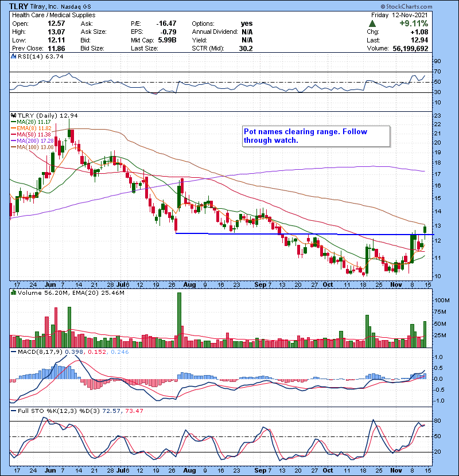Click the Chg value +1.08
The width and height of the screenshot is (459, 476).
pyautogui.click(x=419, y=32)
